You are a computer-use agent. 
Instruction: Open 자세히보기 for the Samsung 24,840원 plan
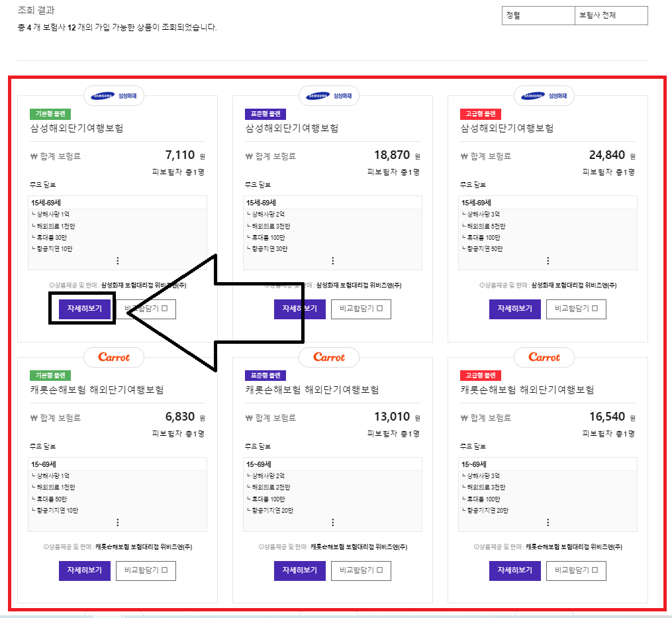[514, 309]
